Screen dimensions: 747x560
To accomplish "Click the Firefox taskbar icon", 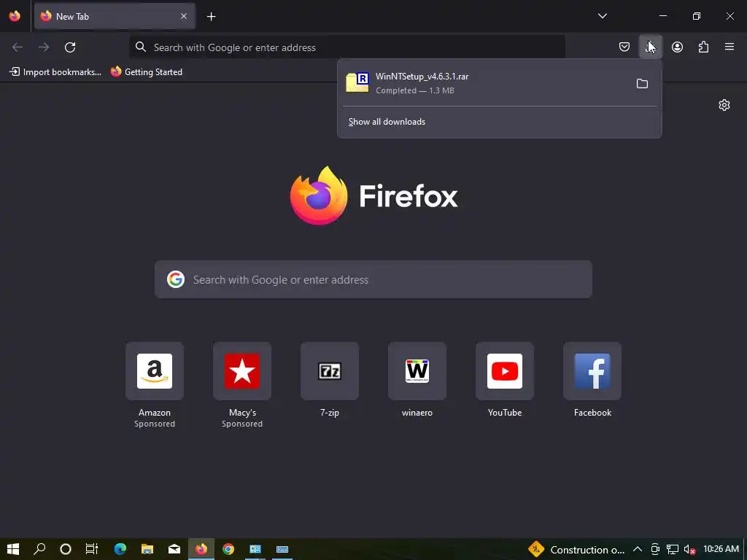I will [201, 549].
